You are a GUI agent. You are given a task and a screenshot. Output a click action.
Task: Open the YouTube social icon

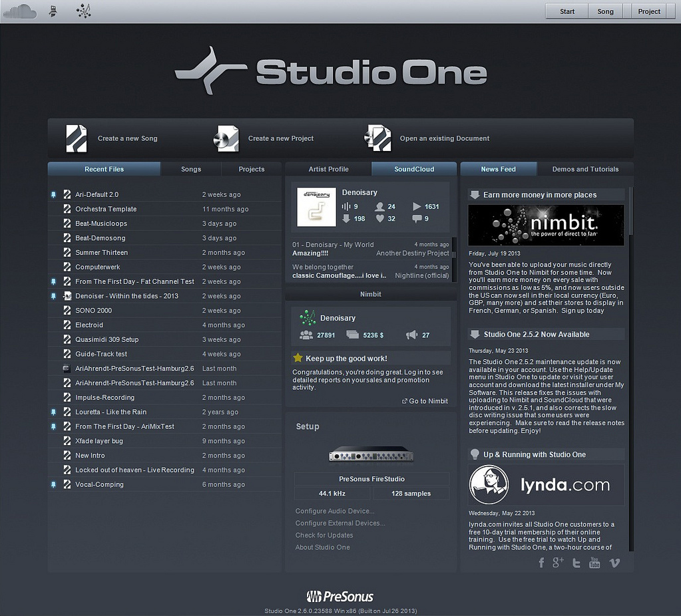[594, 563]
